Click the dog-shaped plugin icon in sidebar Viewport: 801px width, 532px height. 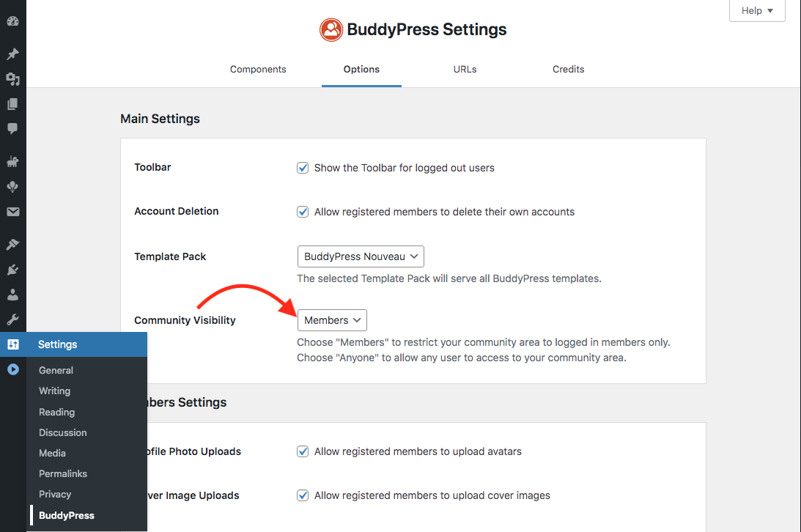tap(12, 162)
